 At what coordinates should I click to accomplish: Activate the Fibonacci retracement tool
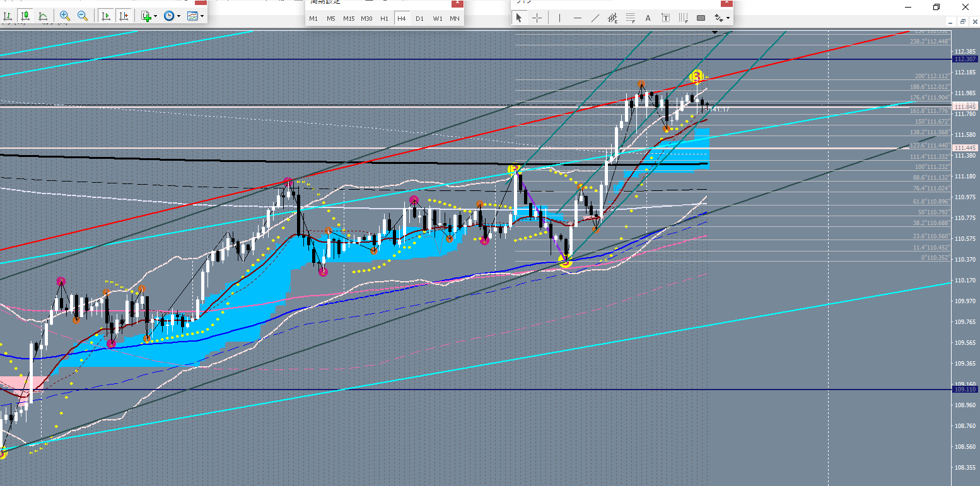630,18
